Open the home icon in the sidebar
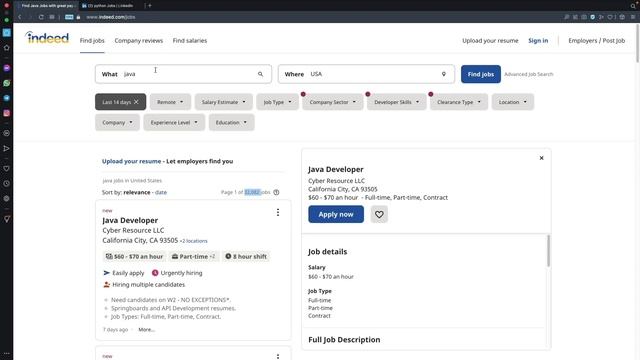 (7, 48)
